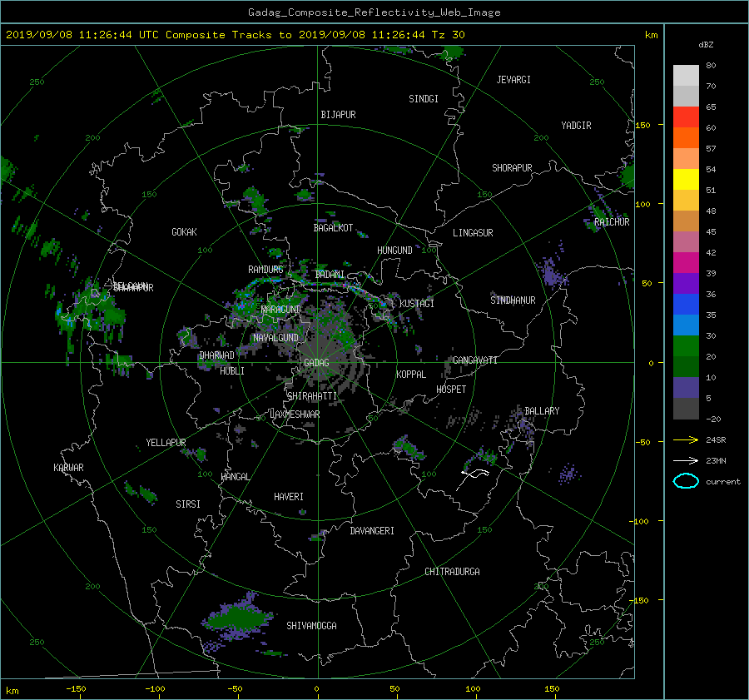Click the 'SHORAPUR' map label
Viewport: 749px width, 700px height.
512,168
